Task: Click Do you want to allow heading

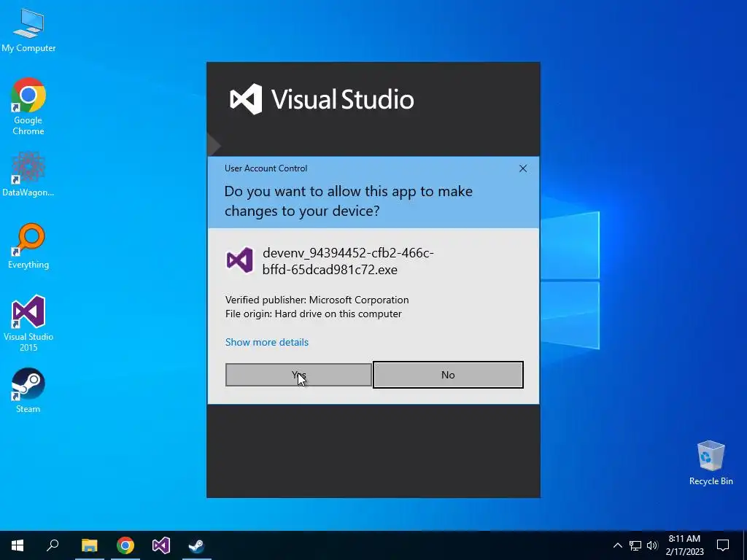Action: click(x=348, y=201)
